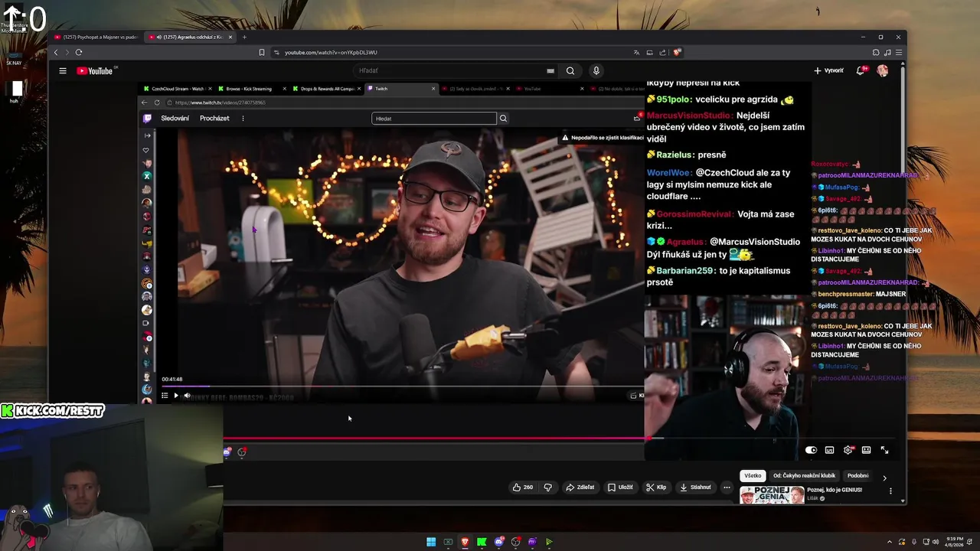Screen dimensions: 980x551
Task: Switch to theater mode in player
Action: (x=866, y=450)
